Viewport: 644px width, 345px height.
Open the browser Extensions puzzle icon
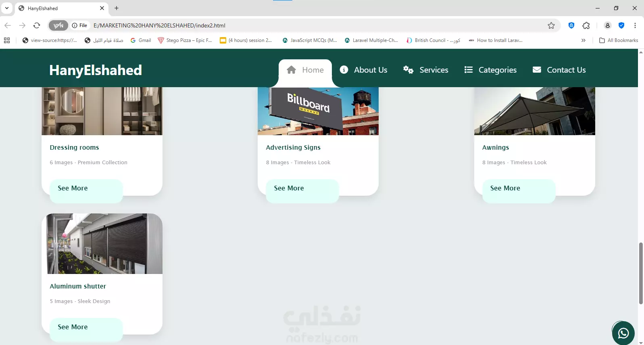(x=586, y=25)
